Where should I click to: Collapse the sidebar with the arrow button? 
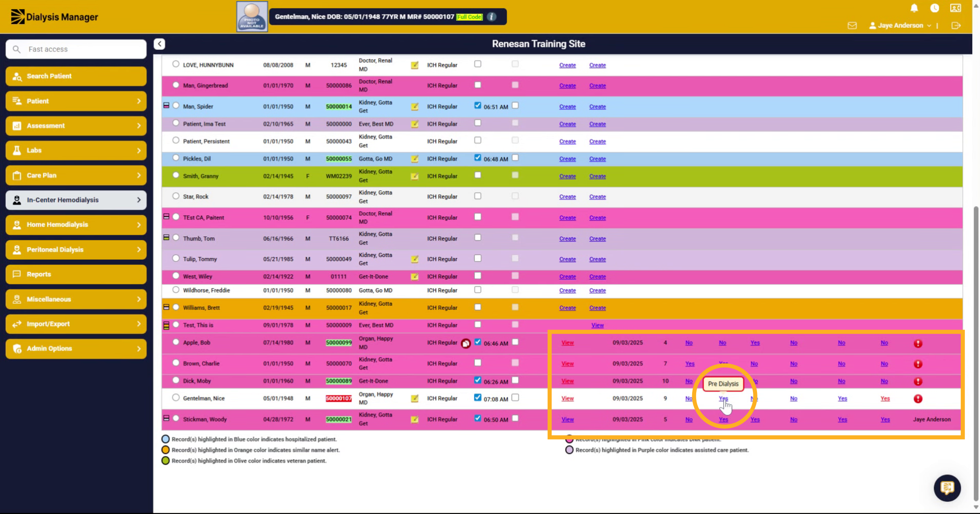coord(160,44)
